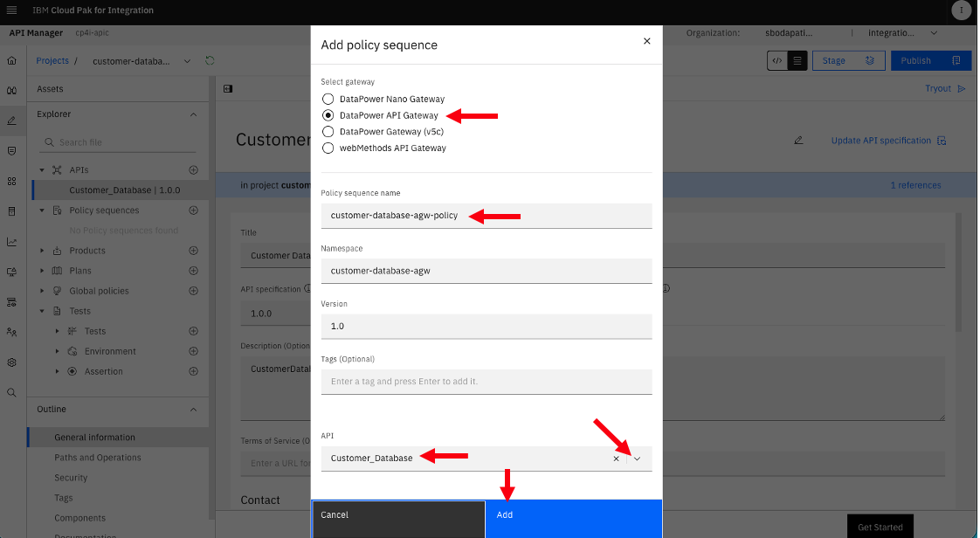Clear the Customer_Database API selection
The image size is (980, 538).
(x=617, y=459)
